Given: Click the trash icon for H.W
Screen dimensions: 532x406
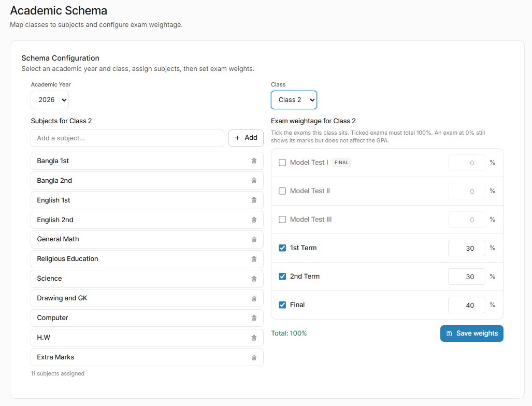Looking at the screenshot, I should pos(254,338).
